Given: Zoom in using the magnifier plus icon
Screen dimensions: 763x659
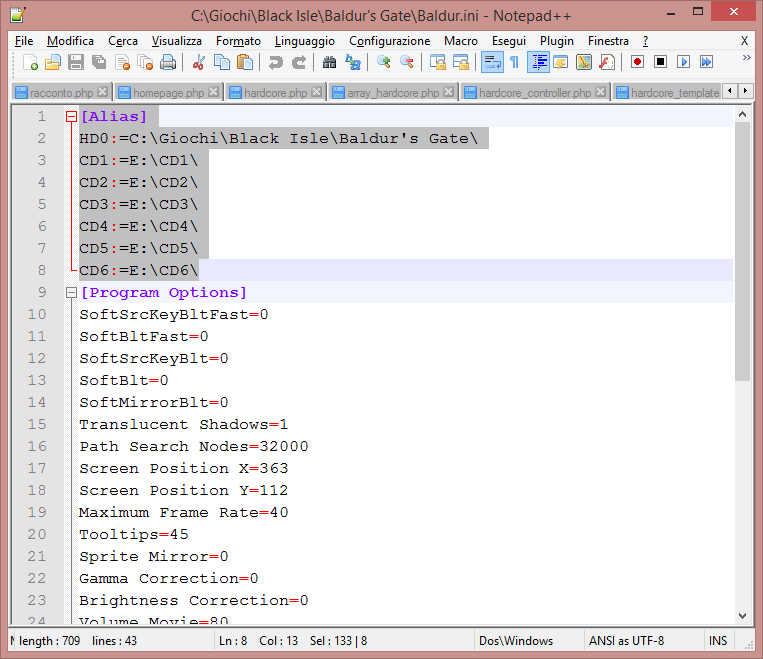Looking at the screenshot, I should 383,62.
